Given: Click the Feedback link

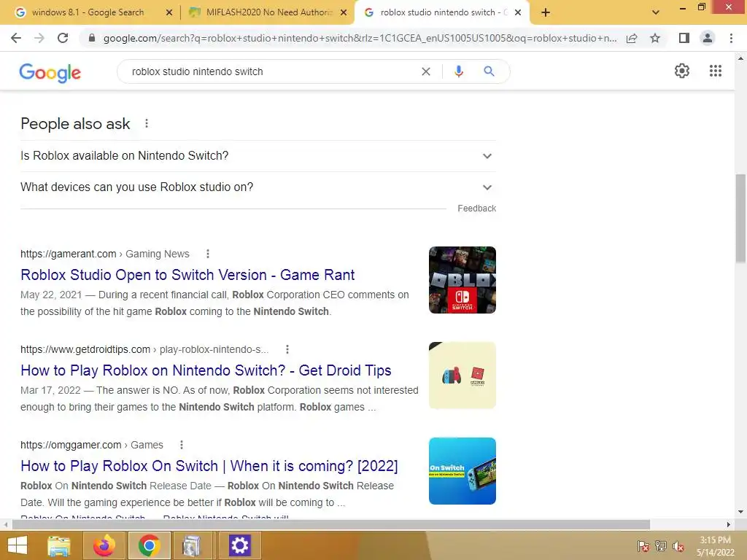Looking at the screenshot, I should (x=477, y=209).
